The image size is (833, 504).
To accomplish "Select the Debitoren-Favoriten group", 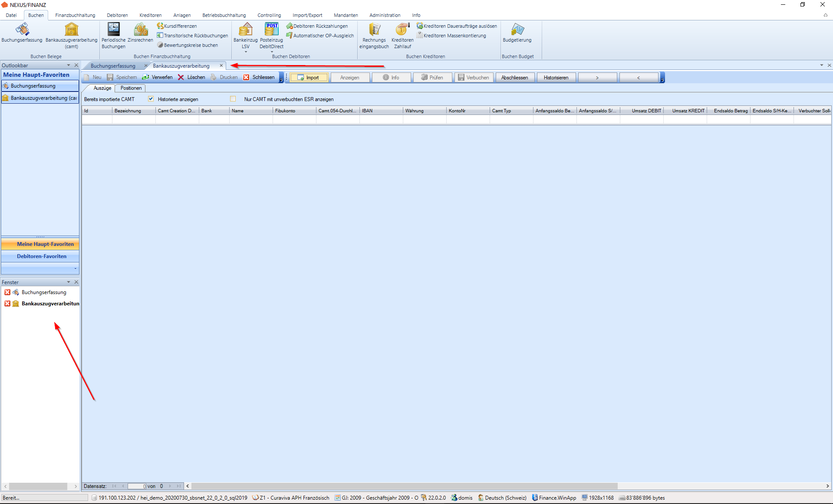I will [x=40, y=256].
